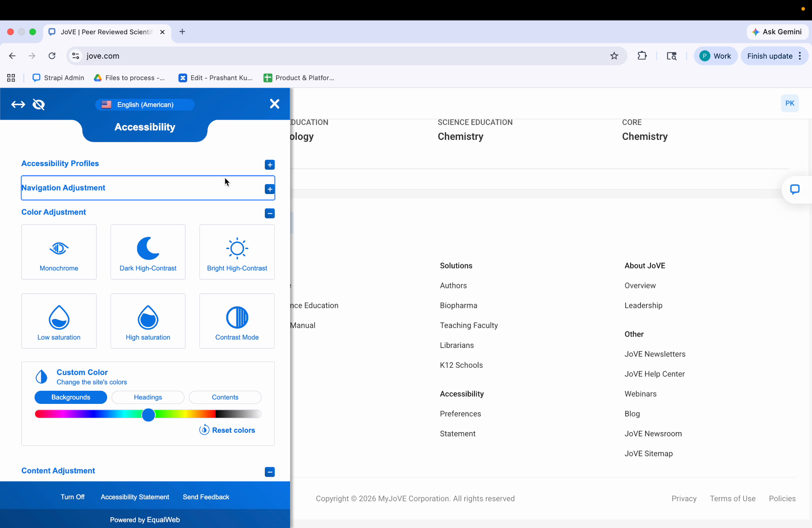
Task: Click the PK user avatar
Action: (x=790, y=103)
